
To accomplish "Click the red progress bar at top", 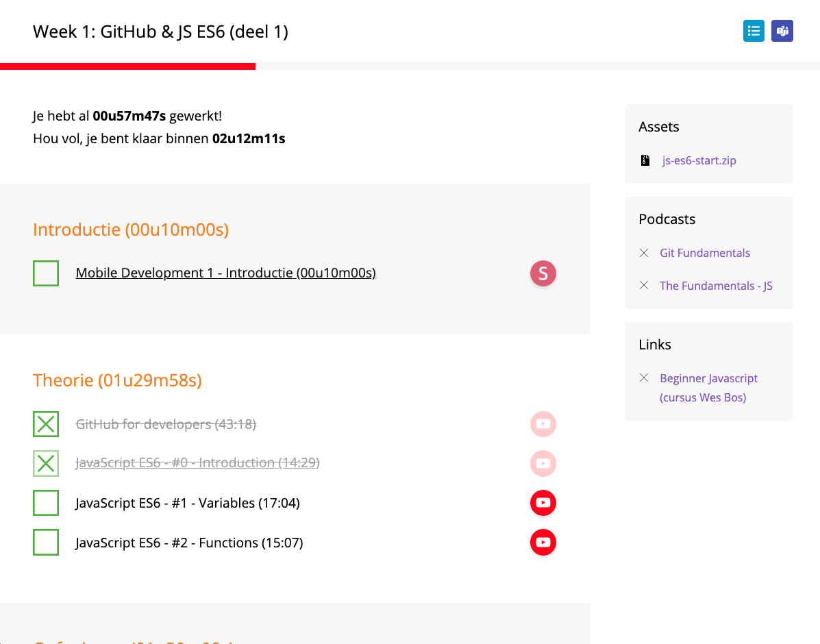I will click(127, 66).
